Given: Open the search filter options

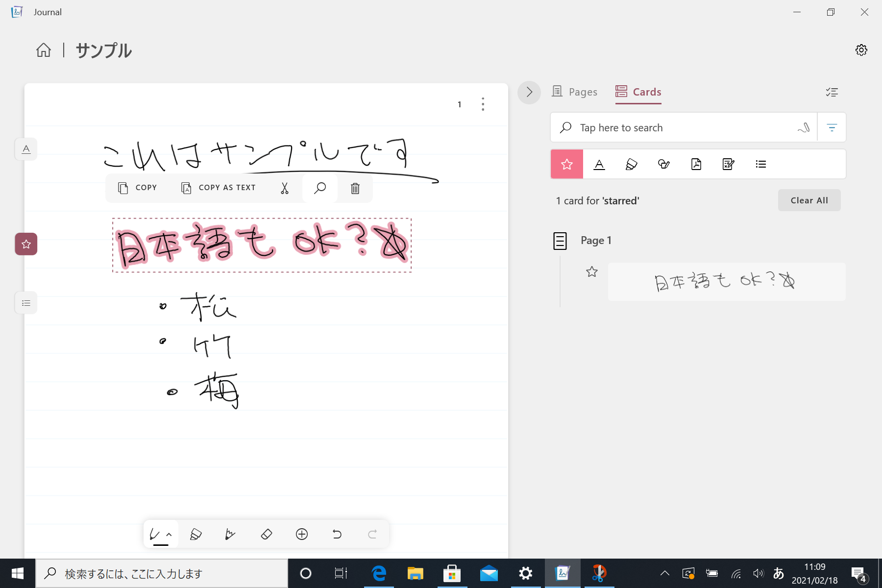Looking at the screenshot, I should pos(832,127).
